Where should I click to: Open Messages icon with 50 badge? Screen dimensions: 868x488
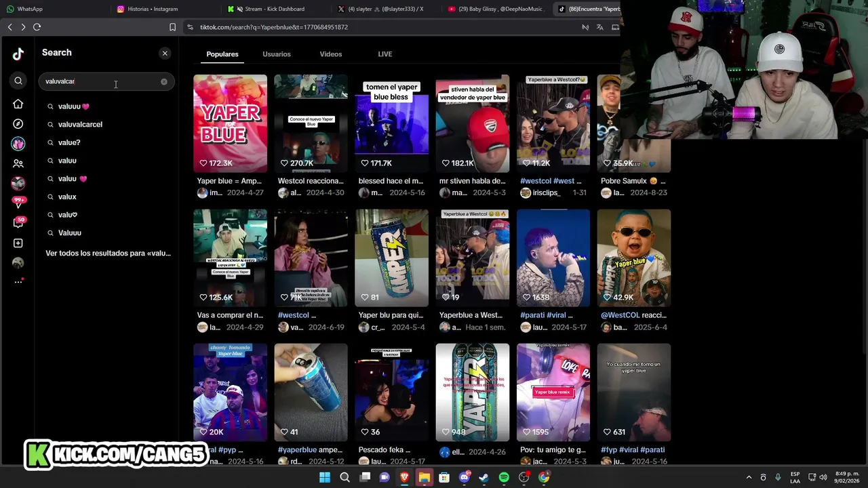point(18,222)
